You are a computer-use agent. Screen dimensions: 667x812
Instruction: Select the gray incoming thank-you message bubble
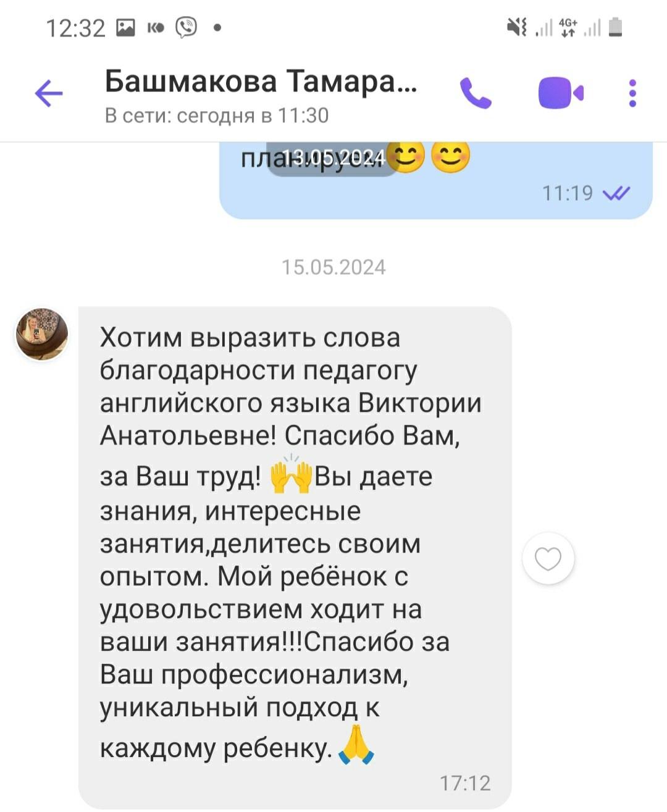[295, 557]
